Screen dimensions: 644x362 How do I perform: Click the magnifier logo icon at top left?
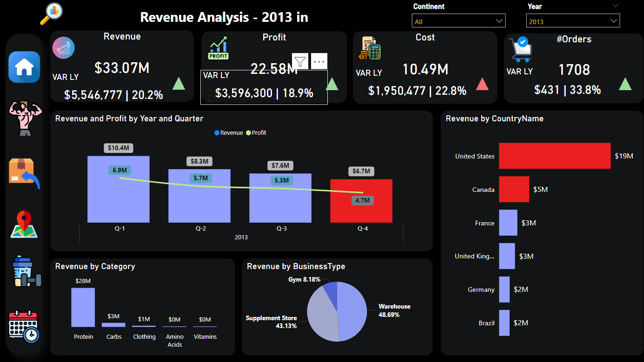click(x=51, y=13)
